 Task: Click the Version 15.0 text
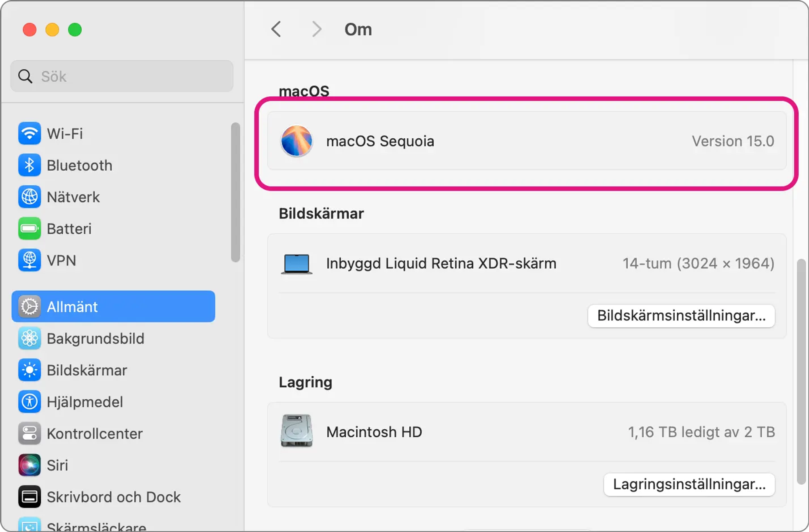(x=733, y=141)
